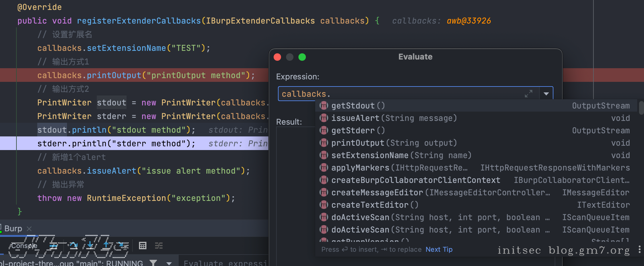Click the completion list scrollbar thumb
Image resolution: width=644 pixels, height=266 pixels.
click(x=641, y=108)
